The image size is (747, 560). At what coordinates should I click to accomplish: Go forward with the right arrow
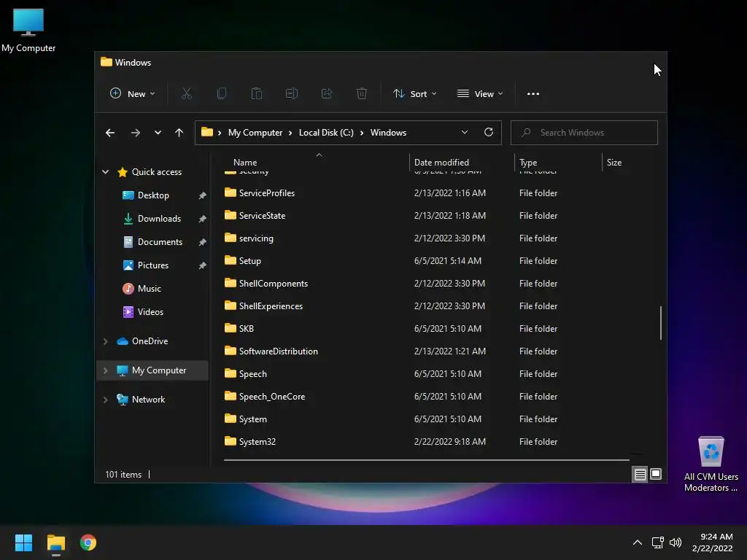135,133
